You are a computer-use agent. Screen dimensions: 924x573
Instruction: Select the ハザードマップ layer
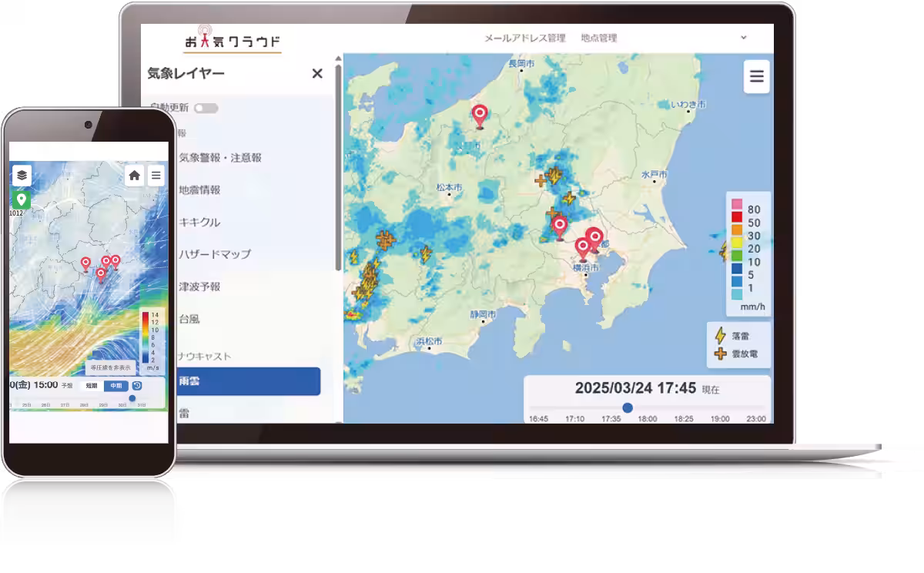point(215,254)
